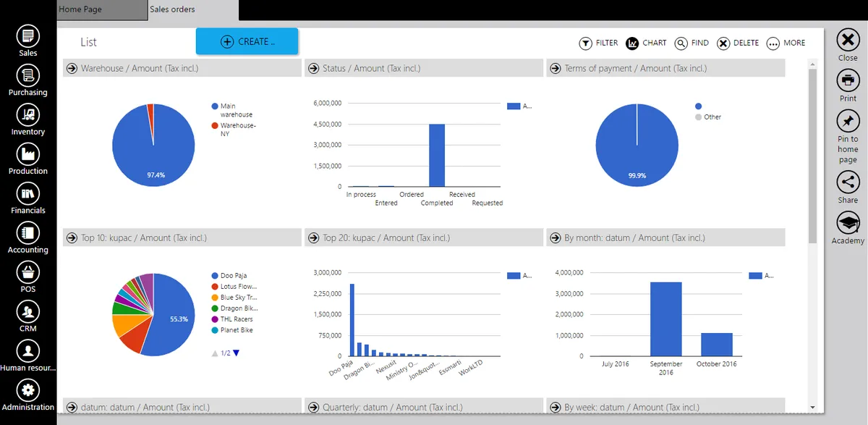Expand the More options menu
868x425 pixels.
tap(786, 43)
